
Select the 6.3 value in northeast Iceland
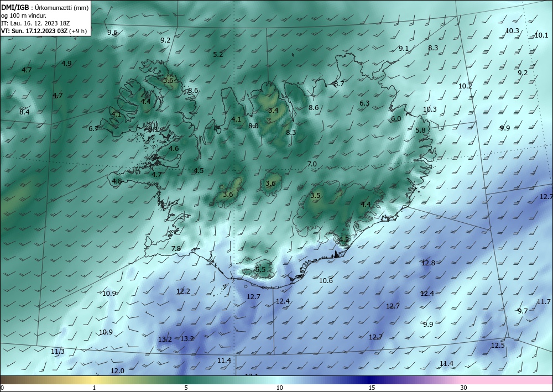pyautogui.click(x=364, y=103)
